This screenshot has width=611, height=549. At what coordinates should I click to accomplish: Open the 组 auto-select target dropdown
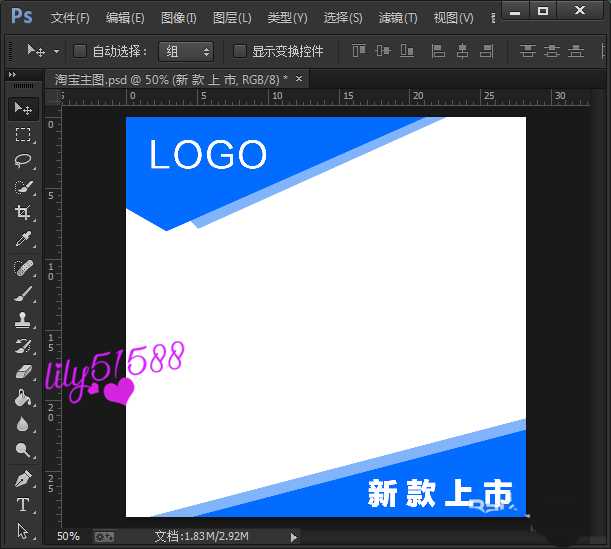point(186,51)
